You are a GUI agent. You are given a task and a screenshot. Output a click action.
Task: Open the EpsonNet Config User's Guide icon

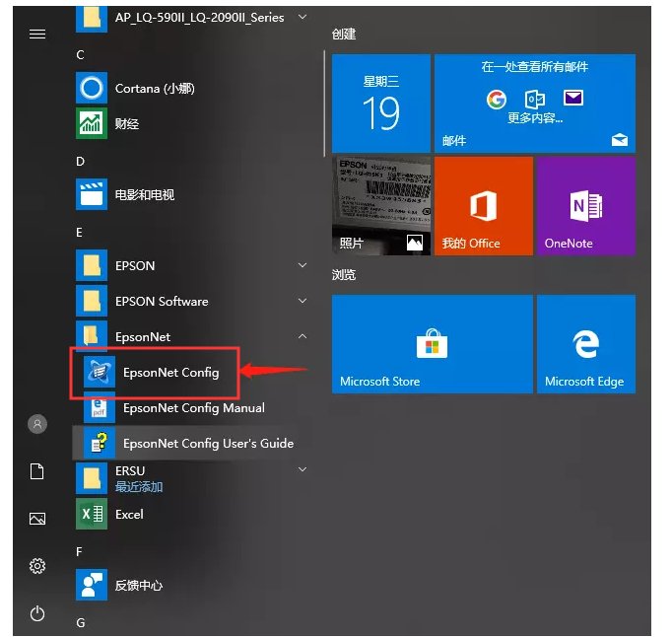pyautogui.click(x=99, y=443)
